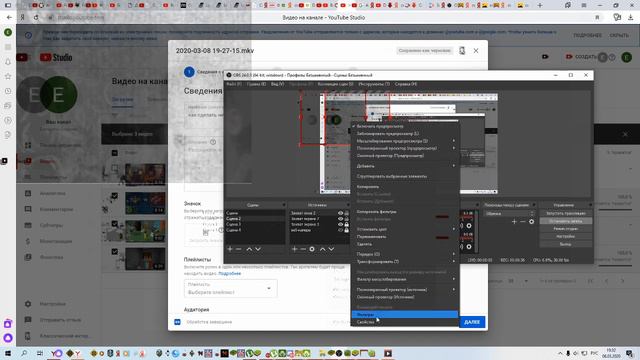Move scene down with the Scenes down arrow
This screenshot has height=360, width=640.
pos(258,249)
